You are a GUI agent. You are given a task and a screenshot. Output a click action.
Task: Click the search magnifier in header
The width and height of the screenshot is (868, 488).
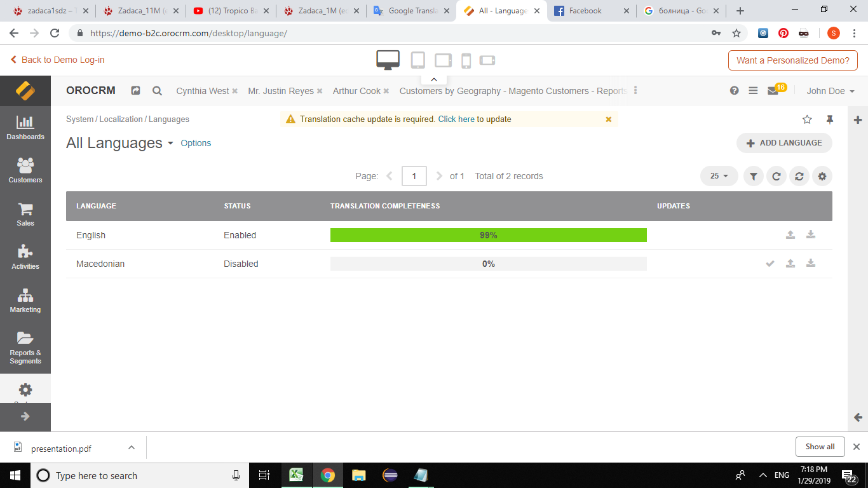(x=157, y=91)
